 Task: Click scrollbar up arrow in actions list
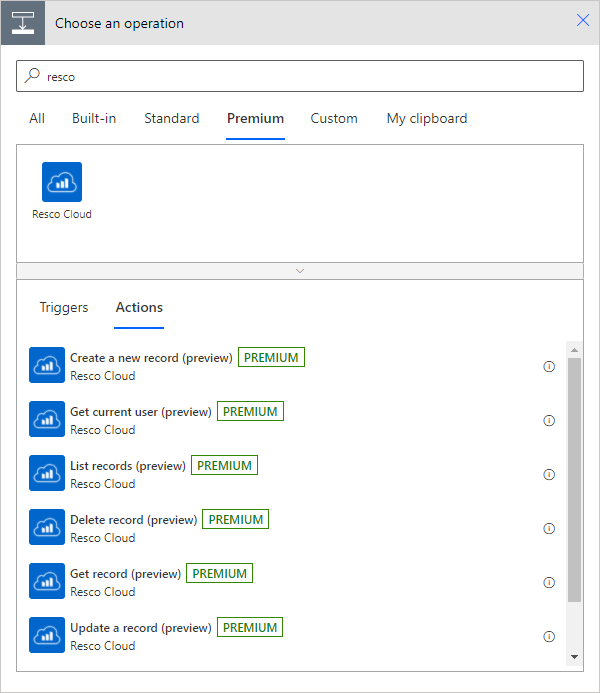(x=574, y=349)
